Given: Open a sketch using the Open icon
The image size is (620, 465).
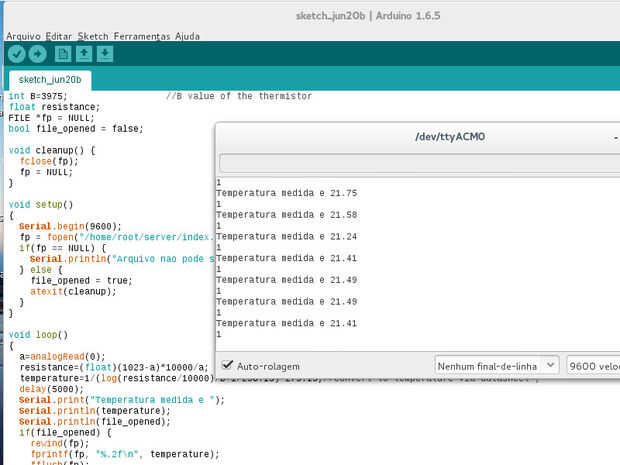Looking at the screenshot, I should [x=84, y=54].
